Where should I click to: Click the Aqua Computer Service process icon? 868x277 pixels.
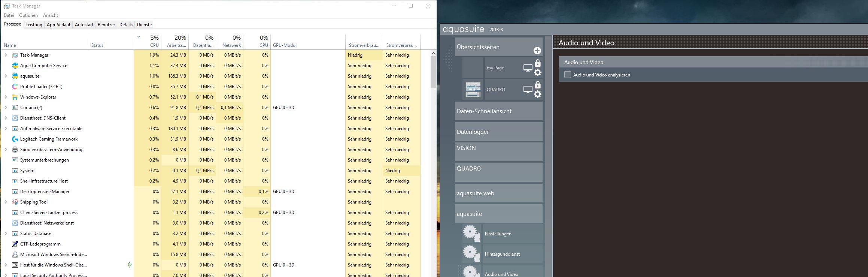tap(15, 66)
